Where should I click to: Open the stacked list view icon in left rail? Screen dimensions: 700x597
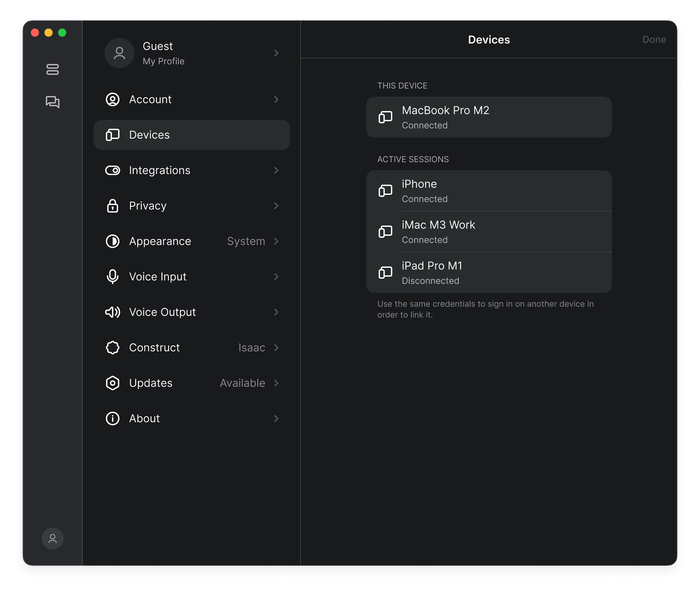[x=52, y=69]
